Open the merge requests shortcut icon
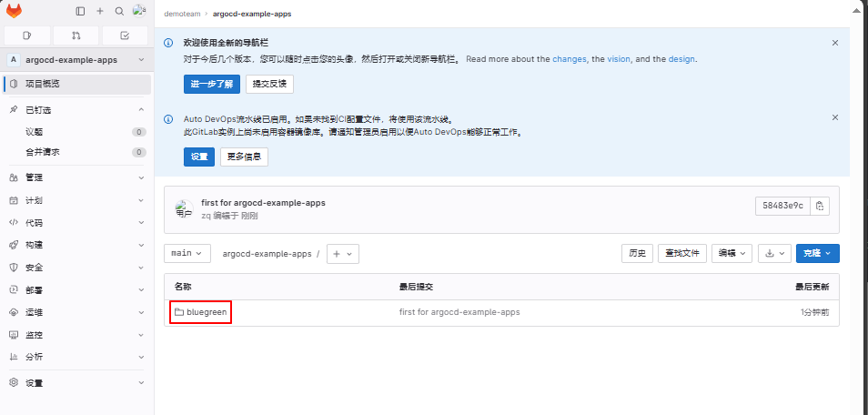 [x=76, y=35]
